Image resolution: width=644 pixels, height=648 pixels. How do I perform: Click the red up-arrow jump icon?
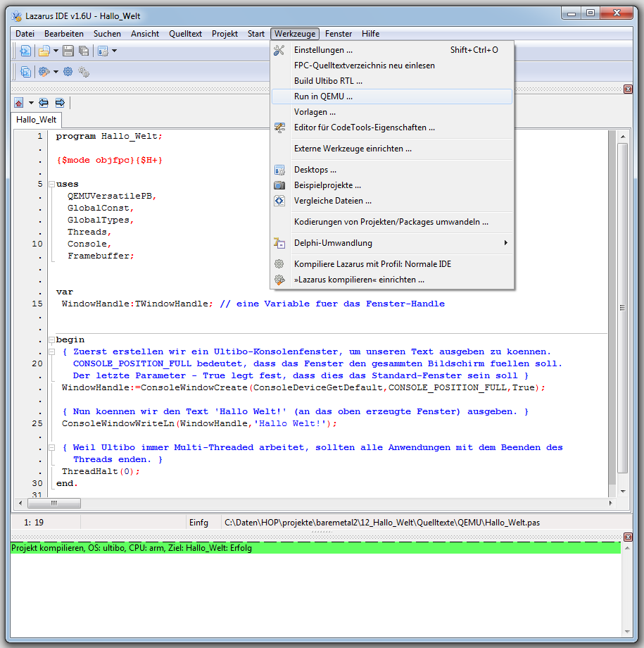click(18, 103)
